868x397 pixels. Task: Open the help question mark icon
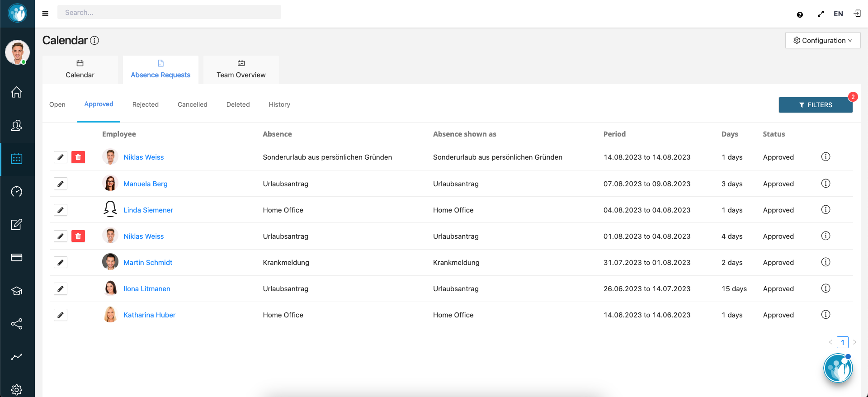point(800,14)
